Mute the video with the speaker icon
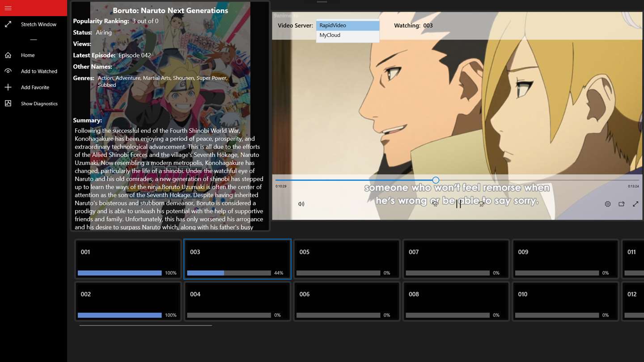The width and height of the screenshot is (644, 362). point(301,204)
